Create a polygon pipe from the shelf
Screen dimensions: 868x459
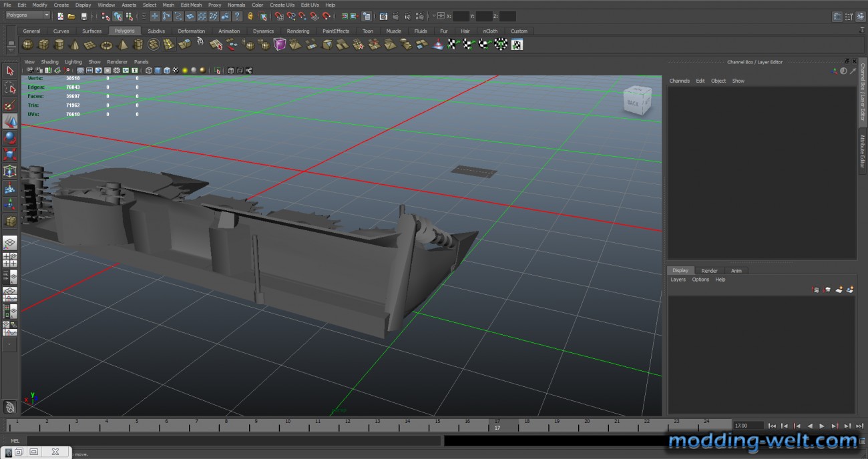pos(138,45)
